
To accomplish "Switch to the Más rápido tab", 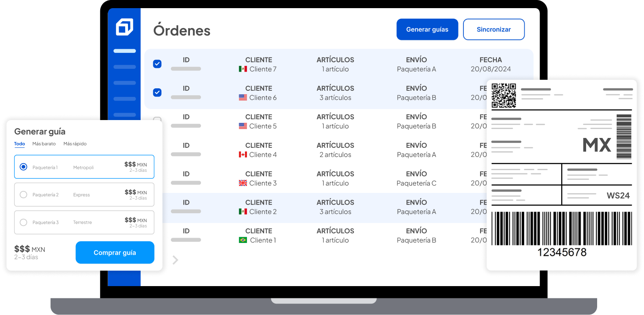I will tap(75, 144).
